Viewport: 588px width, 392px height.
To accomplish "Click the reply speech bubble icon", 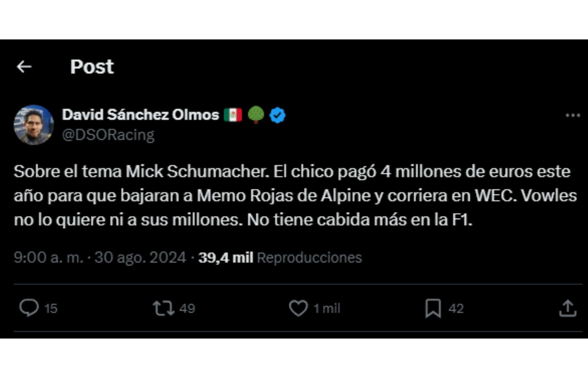I will [29, 308].
